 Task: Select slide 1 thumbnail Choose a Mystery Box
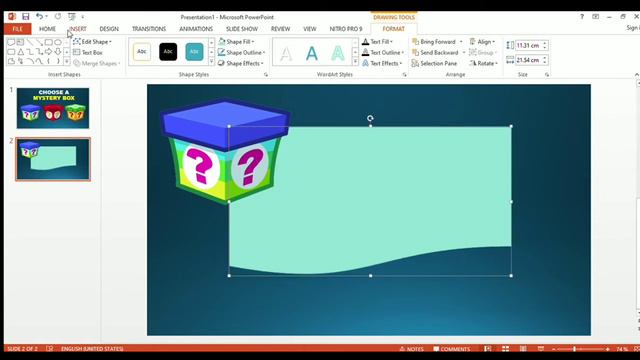[53, 108]
